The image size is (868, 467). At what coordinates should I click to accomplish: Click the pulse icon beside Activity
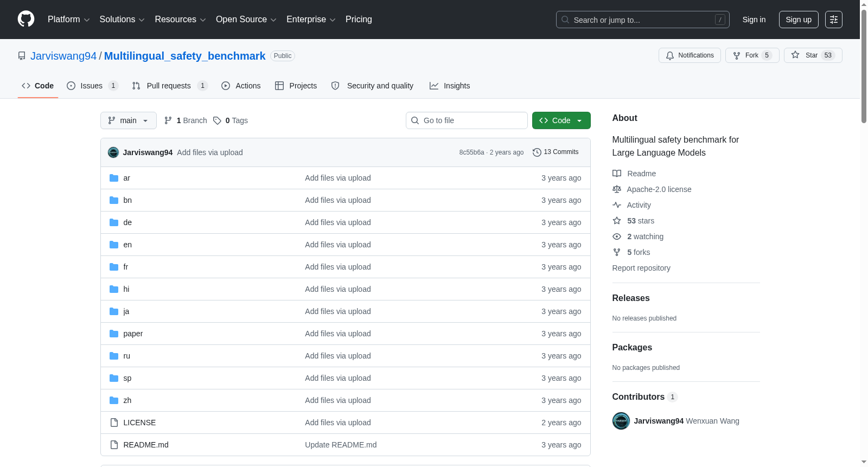[x=617, y=205]
